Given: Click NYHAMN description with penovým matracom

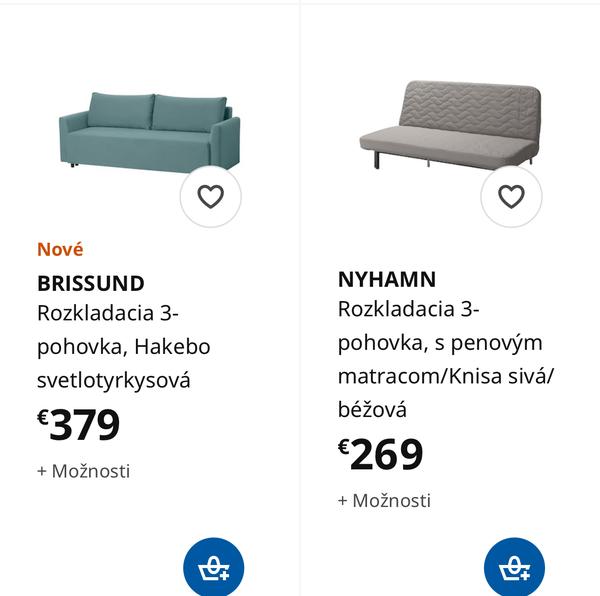Looking at the screenshot, I should click(440, 343).
